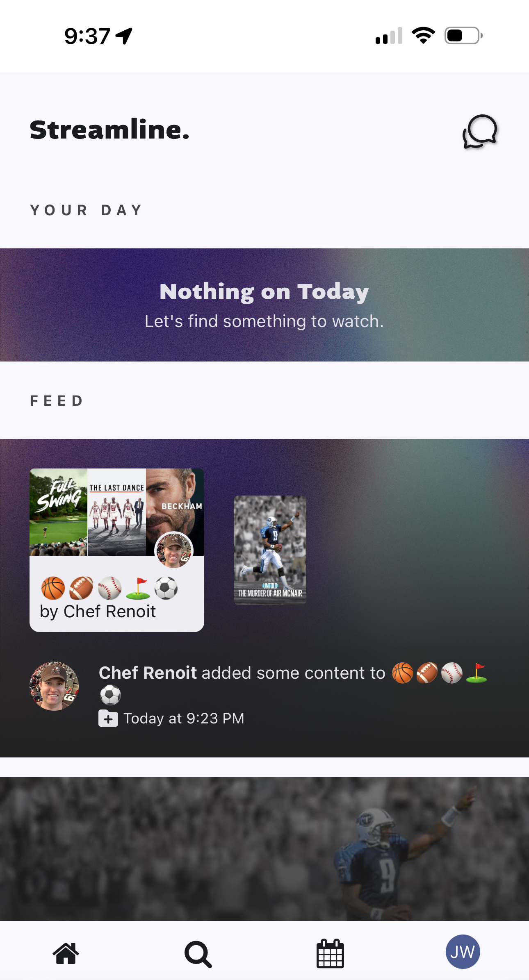Tap "Let's find something to watch" text
The height and width of the screenshot is (980, 529).
[264, 321]
